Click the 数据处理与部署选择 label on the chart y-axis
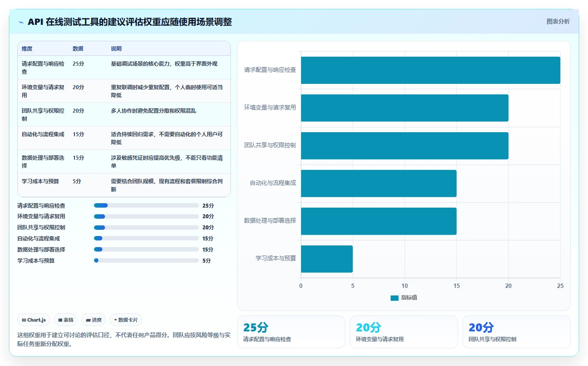Screen dimensions: 588x366 [270, 220]
